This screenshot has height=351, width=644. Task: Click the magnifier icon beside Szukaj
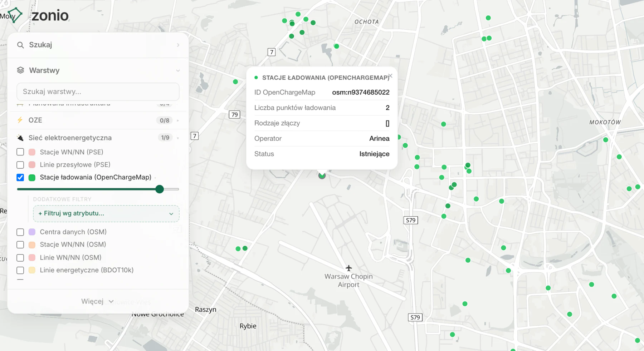pos(20,45)
